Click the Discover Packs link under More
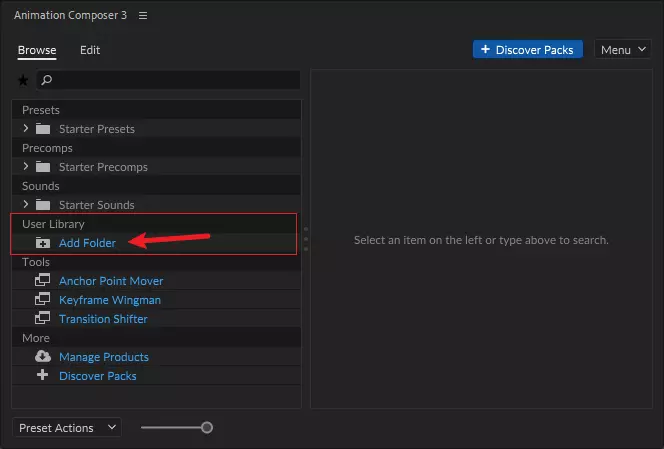Viewport: 664px width, 449px height. pyautogui.click(x=98, y=376)
